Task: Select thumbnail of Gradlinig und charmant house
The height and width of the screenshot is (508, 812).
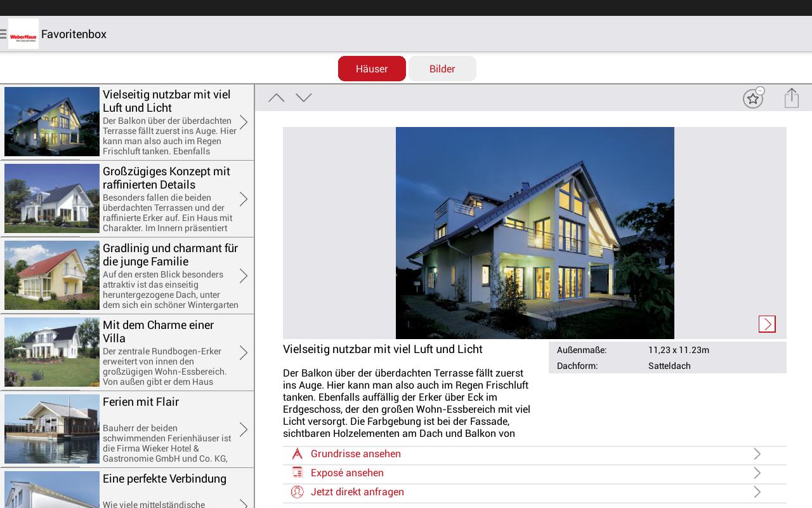Action: [52, 276]
